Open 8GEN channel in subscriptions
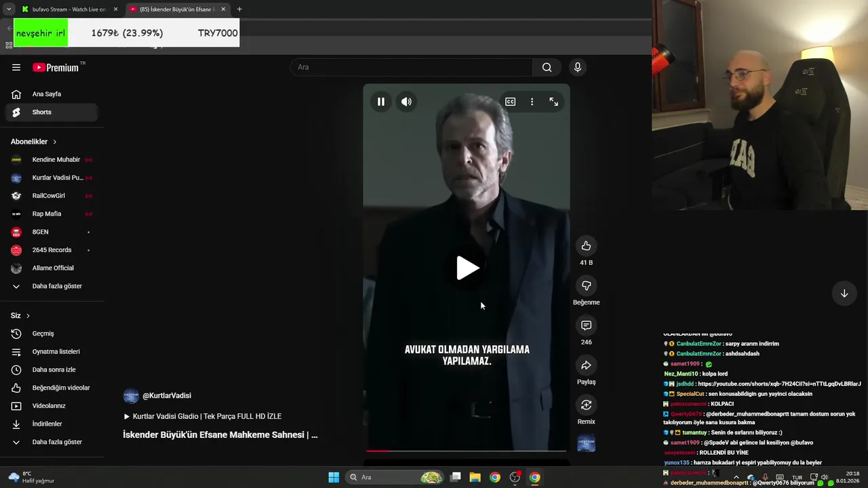868x488 pixels. 51,232
